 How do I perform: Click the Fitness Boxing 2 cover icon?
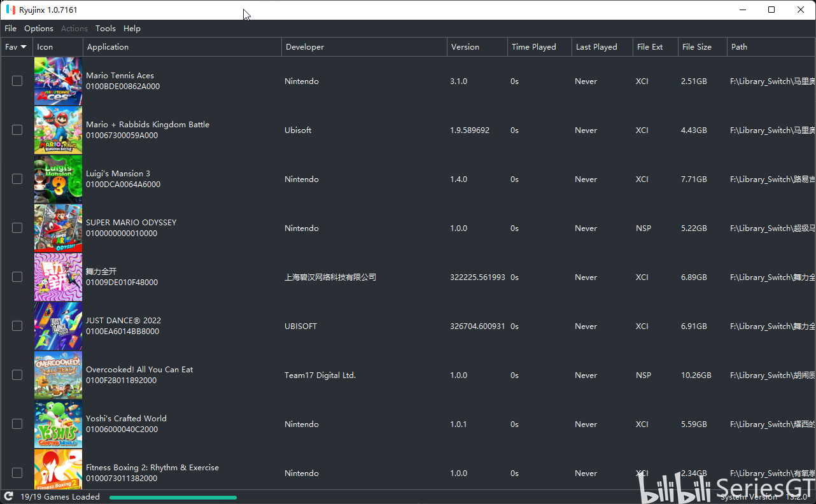58,470
